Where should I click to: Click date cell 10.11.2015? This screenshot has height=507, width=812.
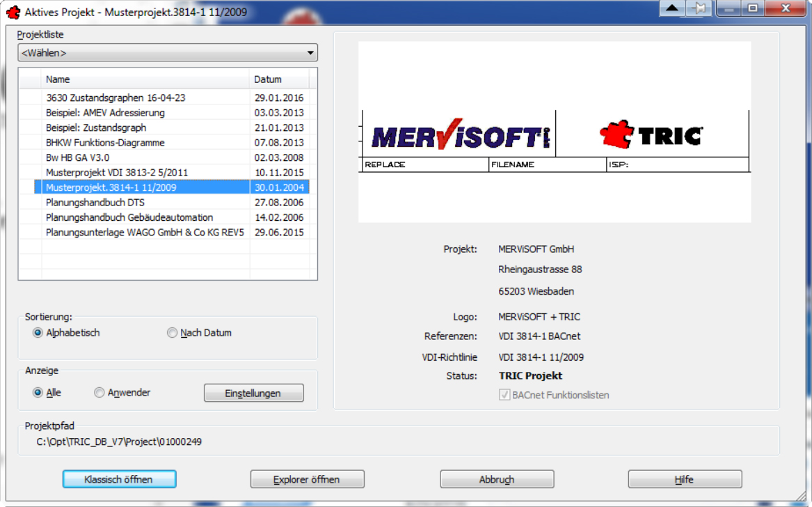(279, 173)
